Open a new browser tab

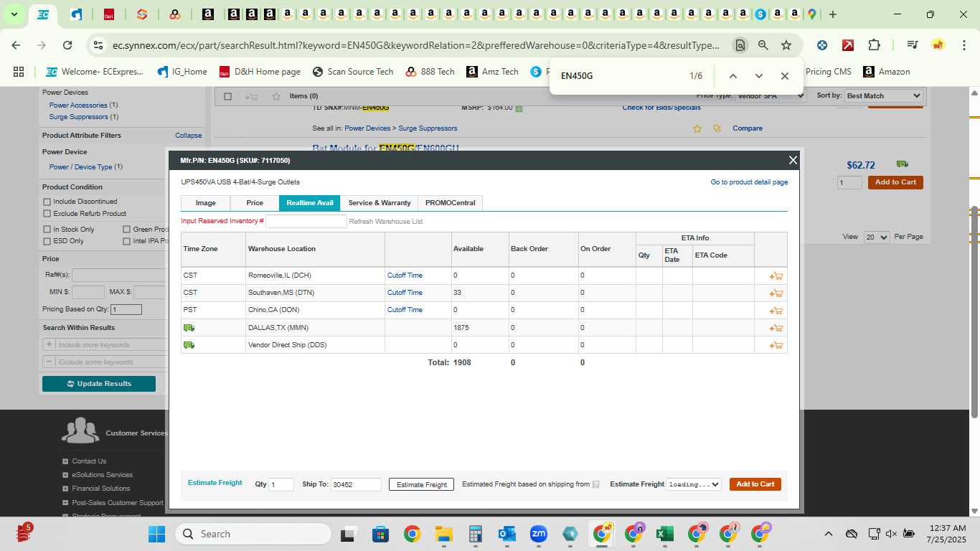click(x=832, y=14)
